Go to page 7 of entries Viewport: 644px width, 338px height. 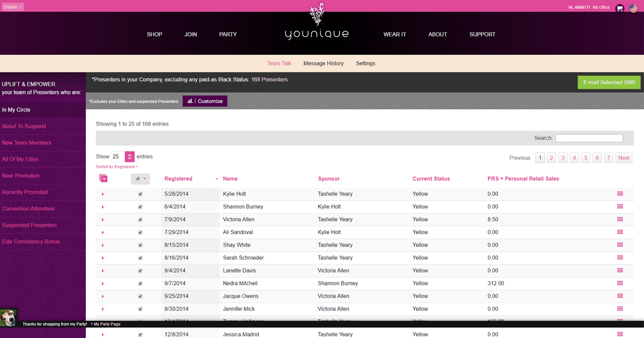click(608, 158)
